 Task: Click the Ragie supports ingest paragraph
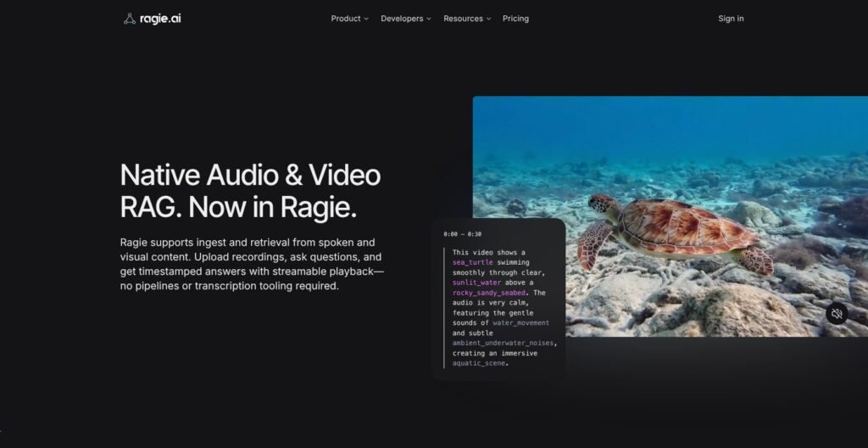coord(252,265)
